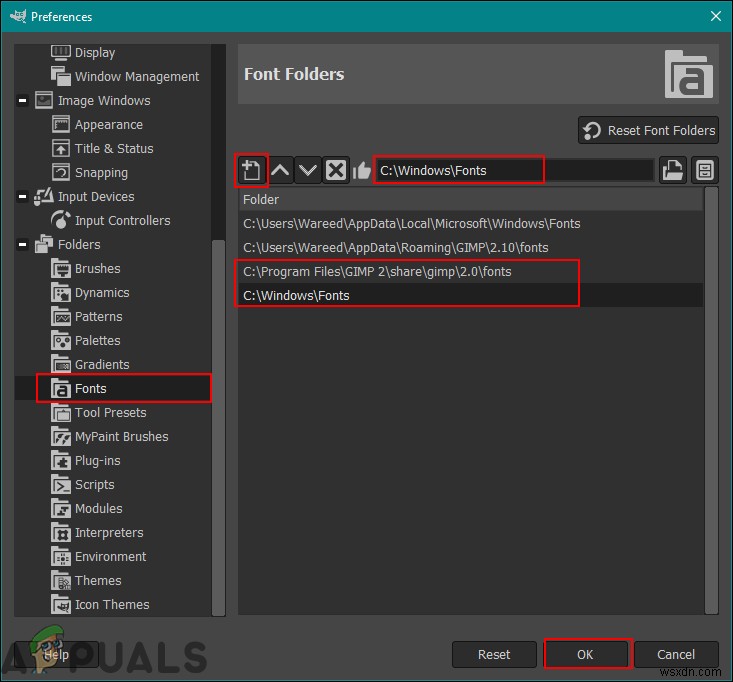Viewport: 733px width, 682px height.
Task: Click the Tool Presets folder icon
Action: pyautogui.click(x=61, y=412)
